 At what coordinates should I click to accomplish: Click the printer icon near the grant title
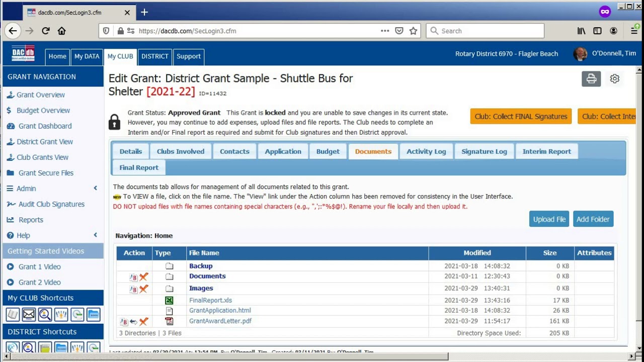click(591, 79)
